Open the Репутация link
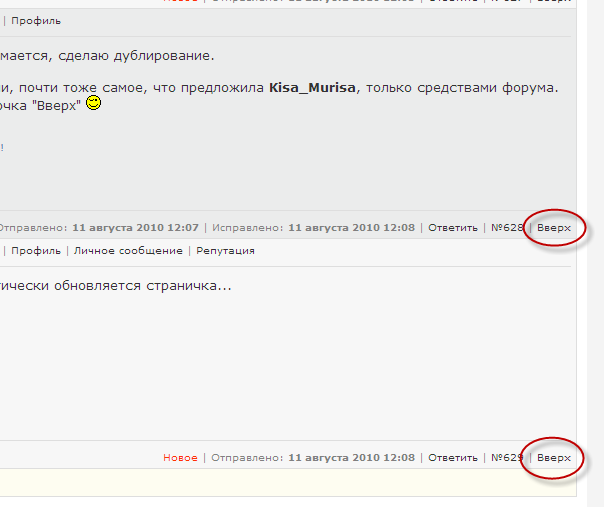Image resolution: width=604 pixels, height=507 pixels. (x=225, y=251)
